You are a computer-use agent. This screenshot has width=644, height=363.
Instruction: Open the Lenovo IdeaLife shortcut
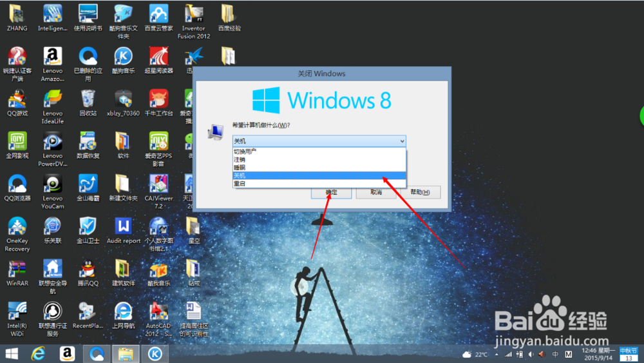53,107
